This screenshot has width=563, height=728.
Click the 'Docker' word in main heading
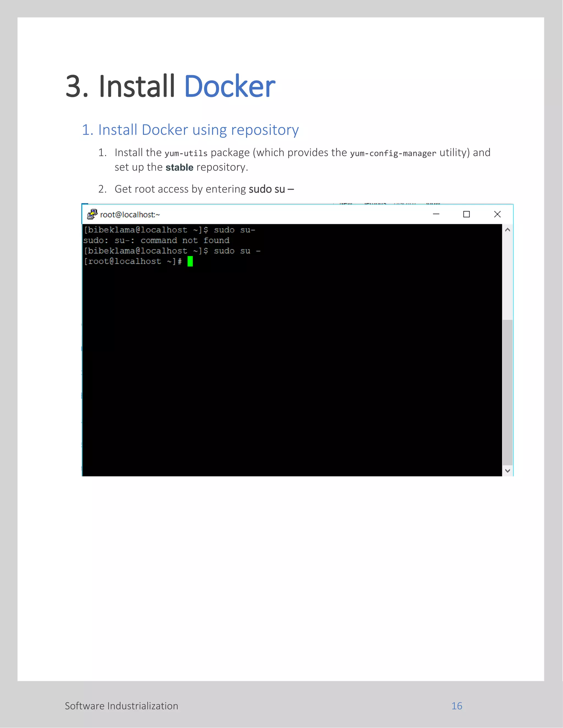pos(230,86)
